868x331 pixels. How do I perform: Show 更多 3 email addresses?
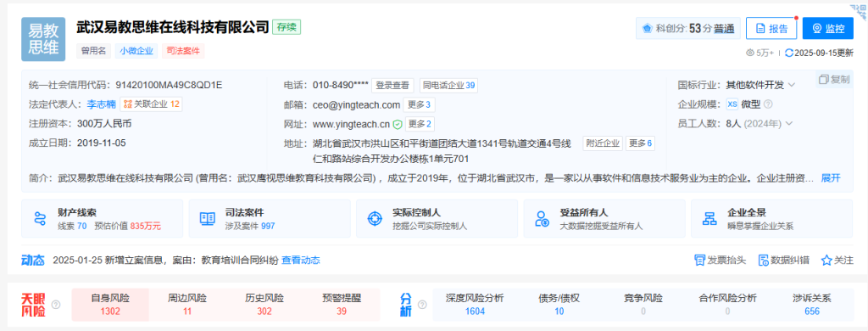tap(419, 104)
